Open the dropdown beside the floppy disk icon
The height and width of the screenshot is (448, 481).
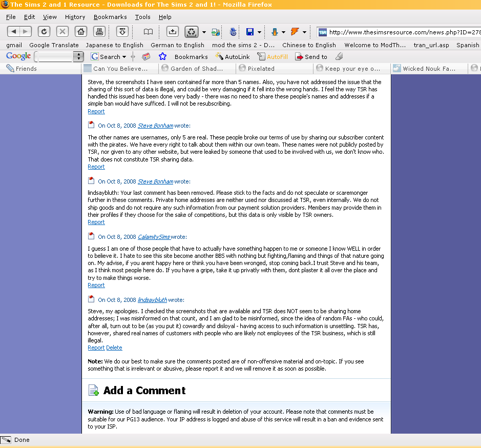(259, 32)
